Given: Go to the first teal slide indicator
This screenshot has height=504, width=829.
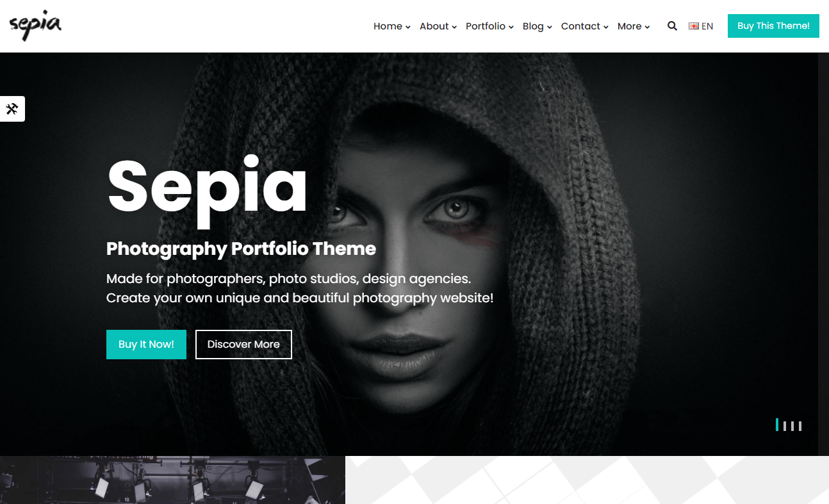Looking at the screenshot, I should tap(777, 425).
